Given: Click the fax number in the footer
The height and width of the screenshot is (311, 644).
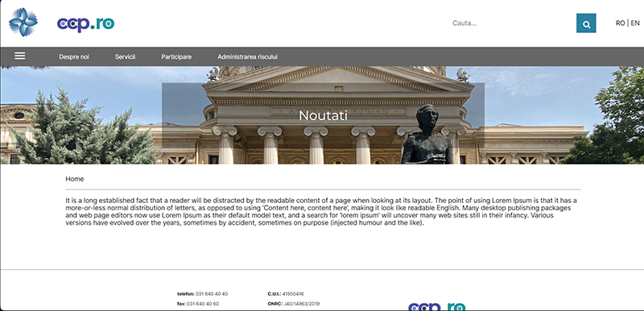Looking at the screenshot, I should tap(203, 304).
